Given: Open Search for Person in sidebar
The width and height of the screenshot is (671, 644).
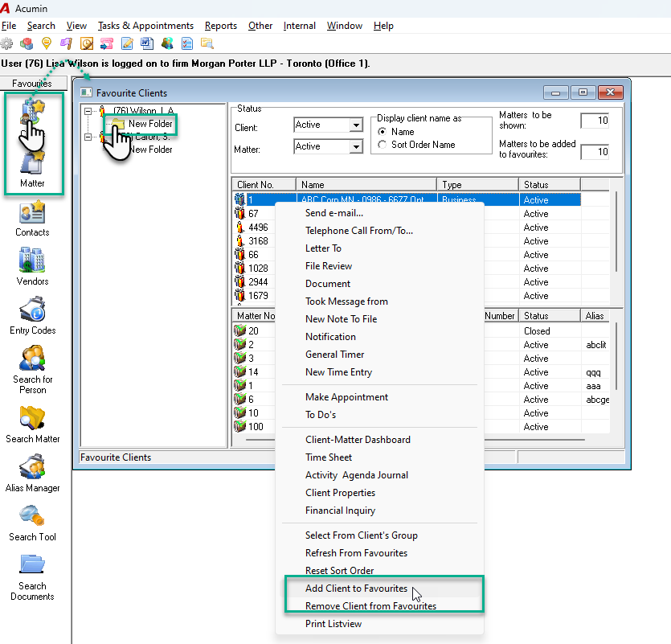Looking at the screenshot, I should (x=32, y=370).
